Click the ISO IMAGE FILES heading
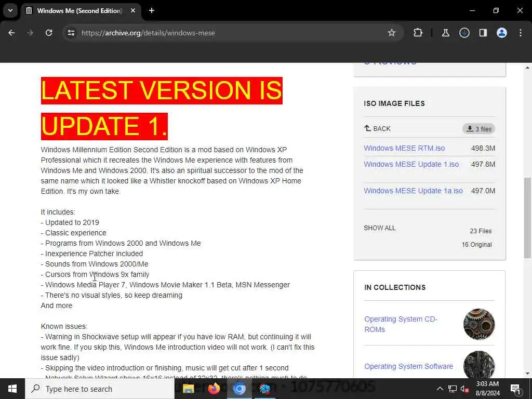The image size is (532, 399). click(x=394, y=103)
